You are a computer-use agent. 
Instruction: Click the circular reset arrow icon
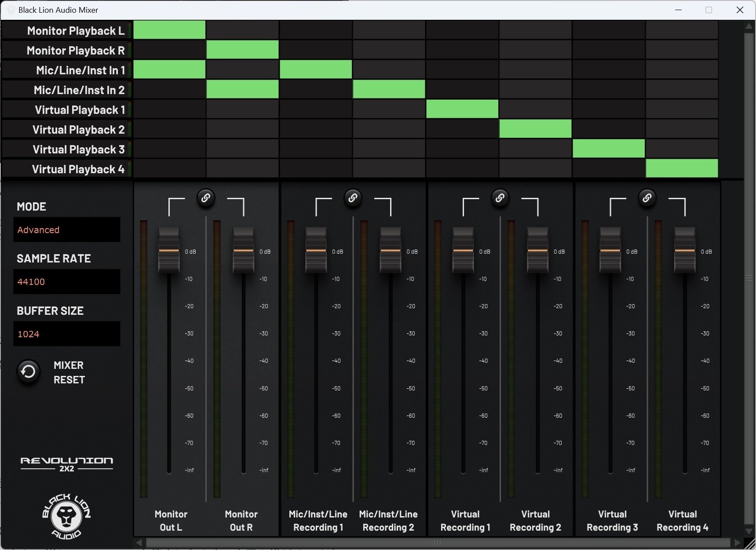tap(28, 372)
